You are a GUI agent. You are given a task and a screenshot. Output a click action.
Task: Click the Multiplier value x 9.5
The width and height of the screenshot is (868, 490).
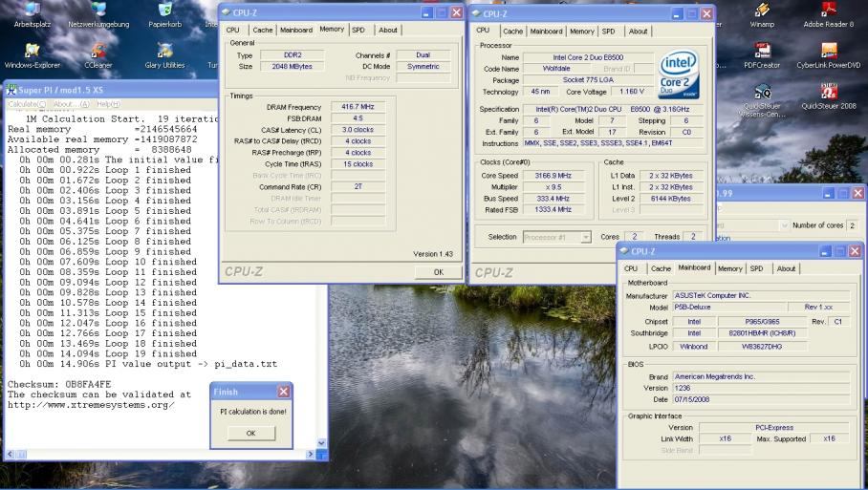coord(553,187)
